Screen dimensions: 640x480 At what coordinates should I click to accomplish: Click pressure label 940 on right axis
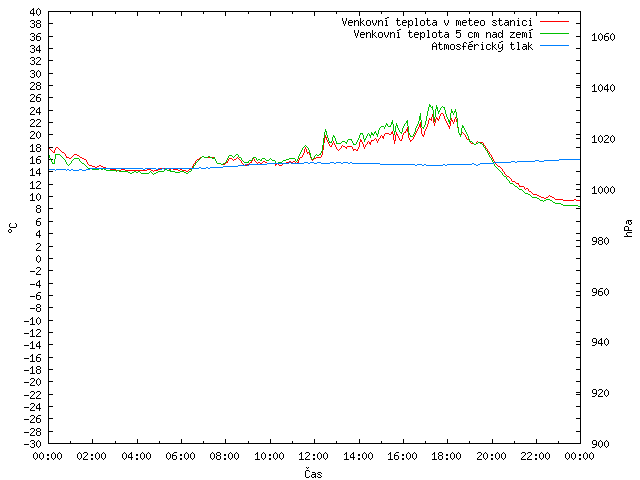600,342
